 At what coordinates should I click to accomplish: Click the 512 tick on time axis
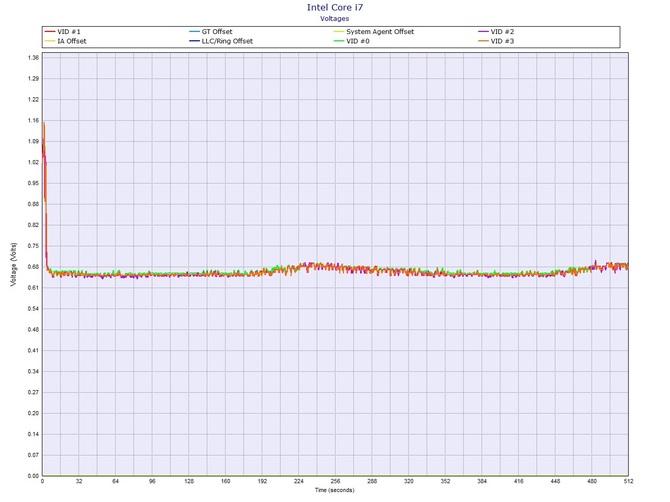628,481
